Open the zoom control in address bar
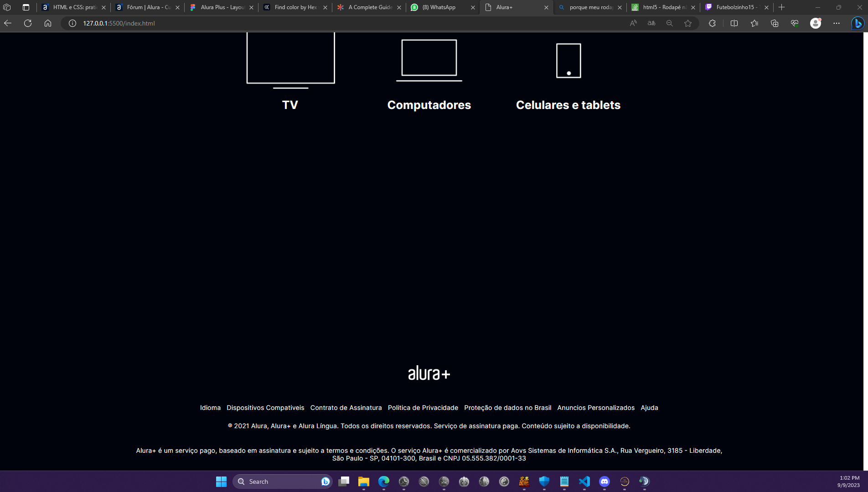 (670, 23)
